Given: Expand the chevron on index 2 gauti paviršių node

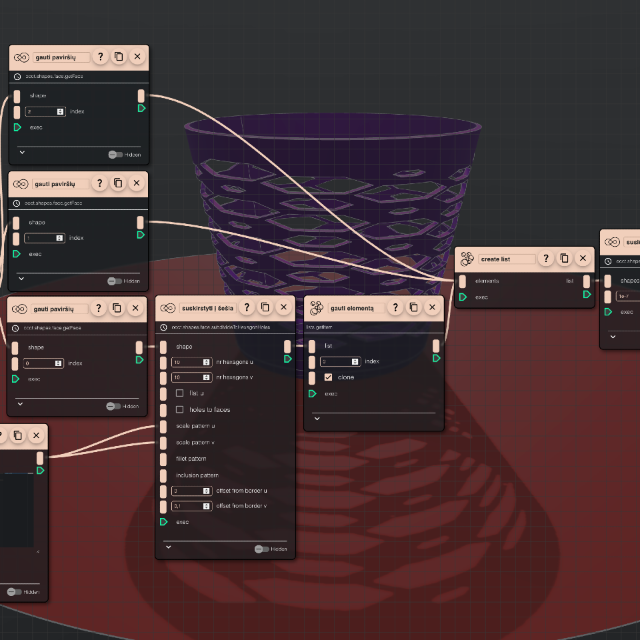Looking at the screenshot, I should (22, 152).
